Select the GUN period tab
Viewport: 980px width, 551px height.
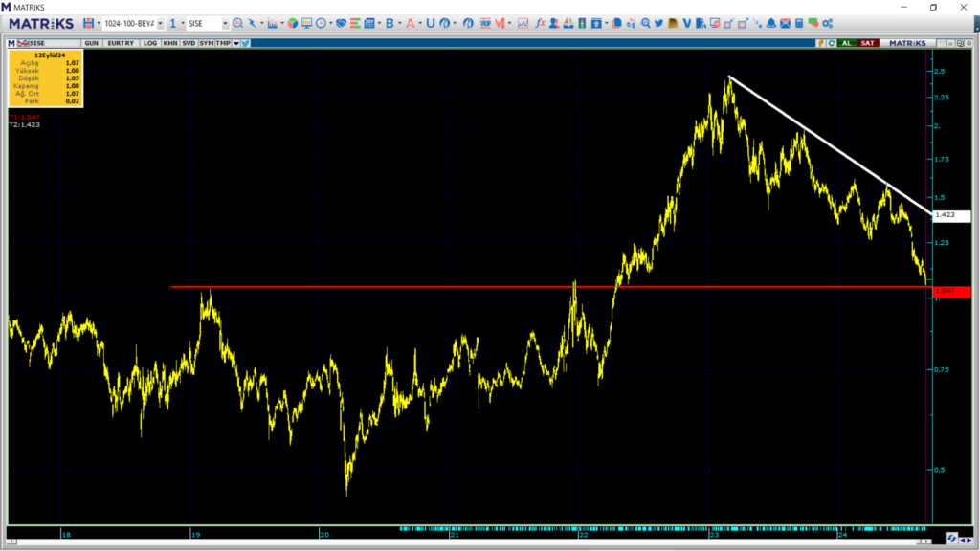tap(92, 43)
